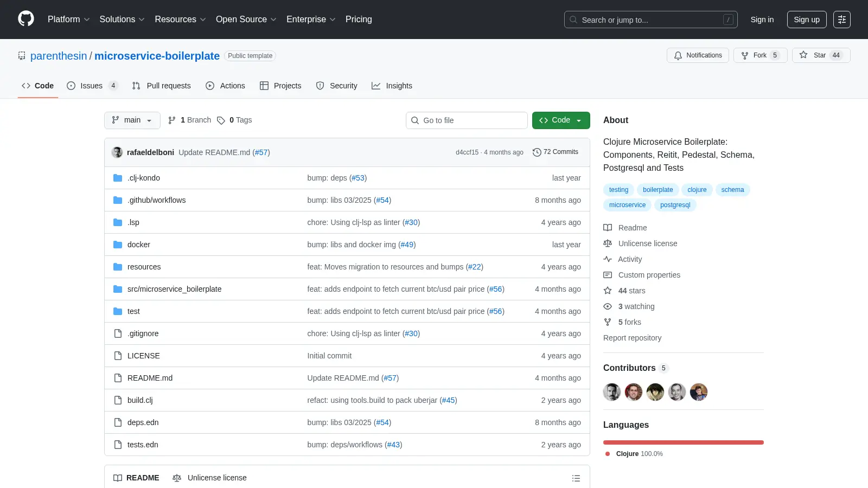Click the Report repository link
Screen dimensions: 868x488
click(x=632, y=338)
